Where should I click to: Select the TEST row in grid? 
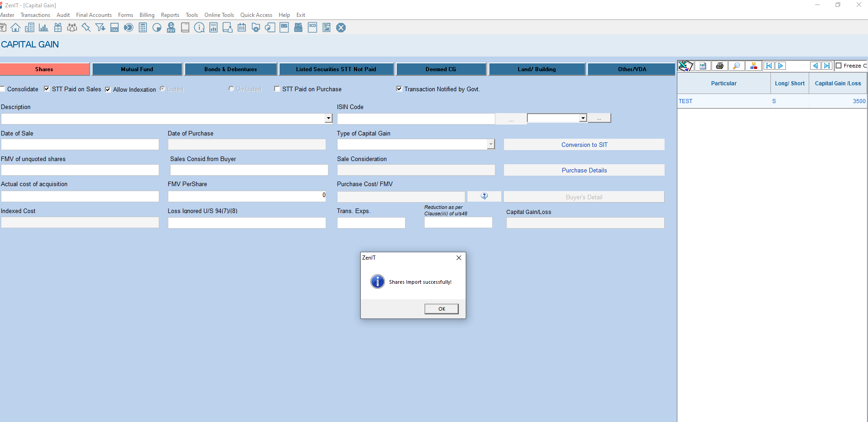(x=772, y=101)
